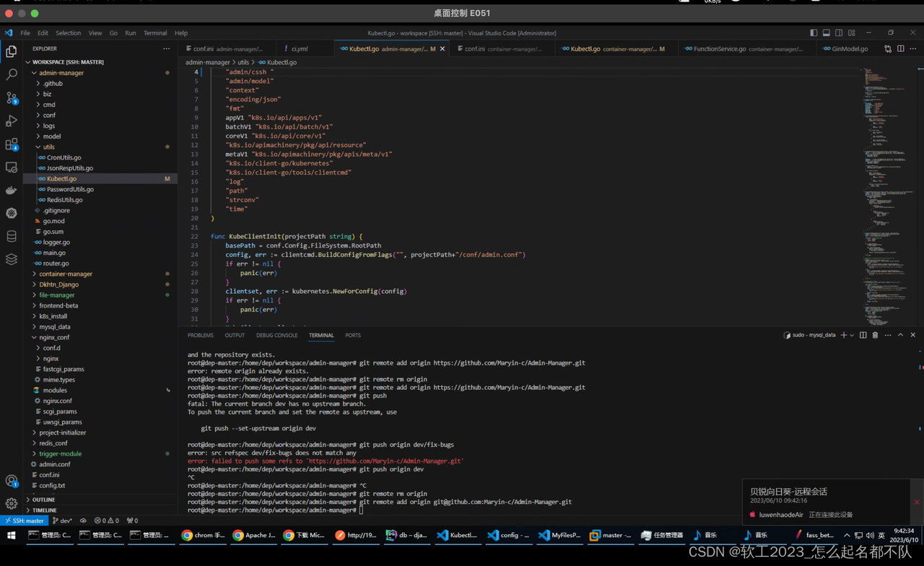Screen dimensions: 924x566
Task: Click the terminal prompt input line
Action: tap(549, 510)
